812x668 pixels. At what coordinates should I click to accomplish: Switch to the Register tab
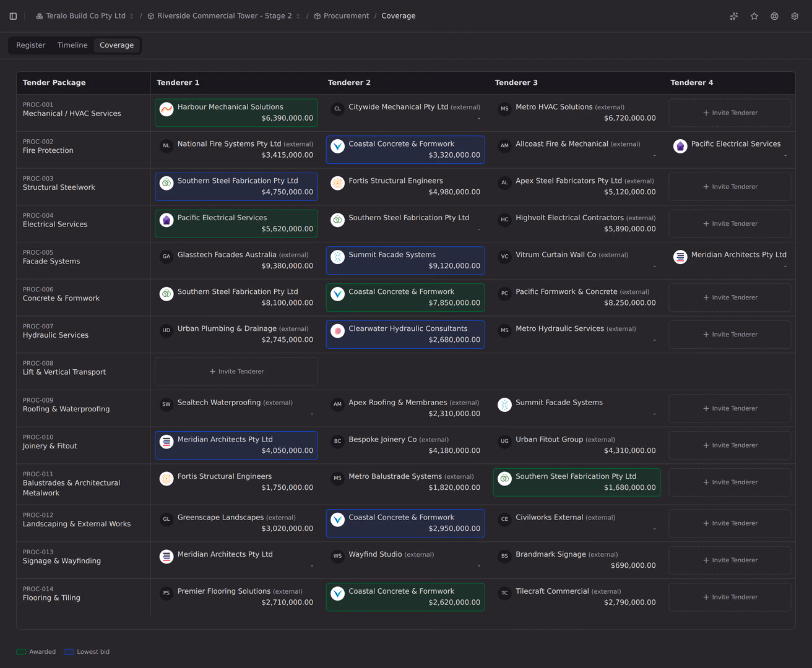[x=31, y=45]
